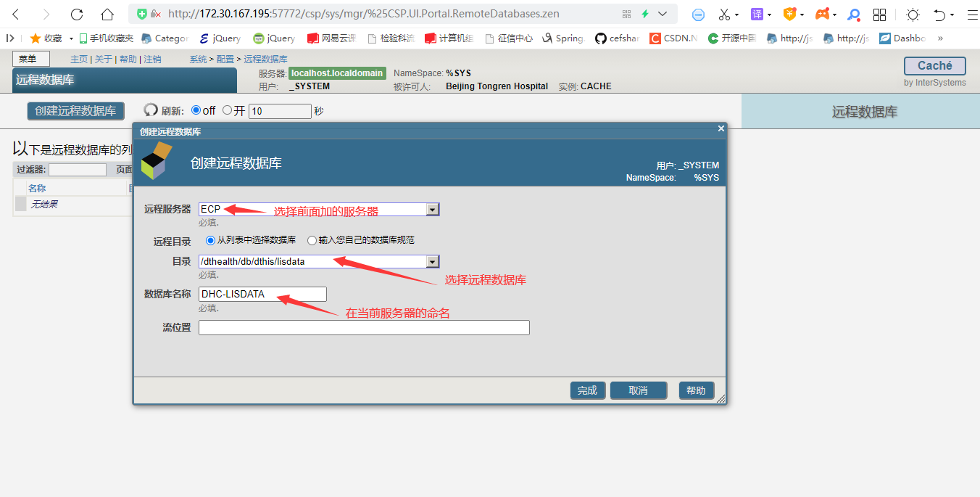This screenshot has height=497, width=980.
Task: Open 关于 in portal header
Action: [104, 59]
